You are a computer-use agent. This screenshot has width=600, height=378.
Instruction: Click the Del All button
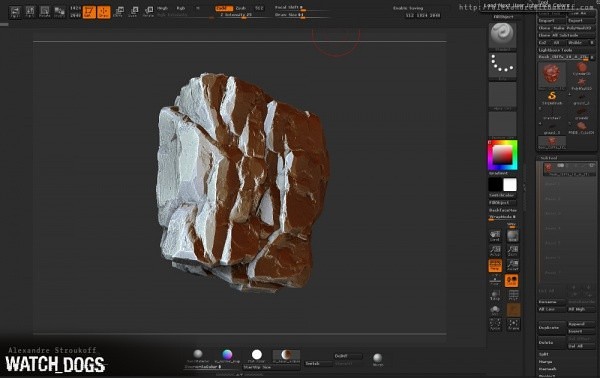coord(581,346)
